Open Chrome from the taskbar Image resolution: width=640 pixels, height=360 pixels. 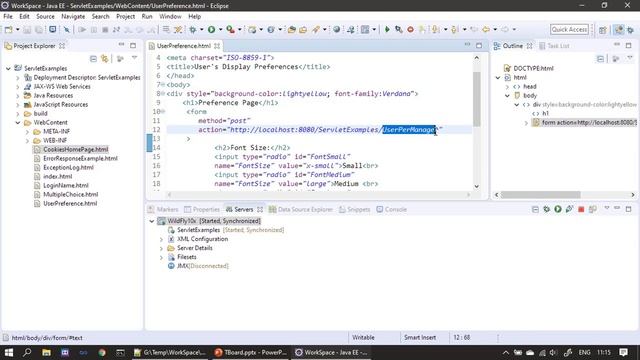[102, 352]
